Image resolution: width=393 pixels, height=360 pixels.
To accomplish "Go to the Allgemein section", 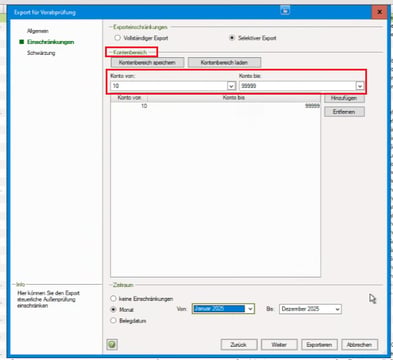I will 38,31.
